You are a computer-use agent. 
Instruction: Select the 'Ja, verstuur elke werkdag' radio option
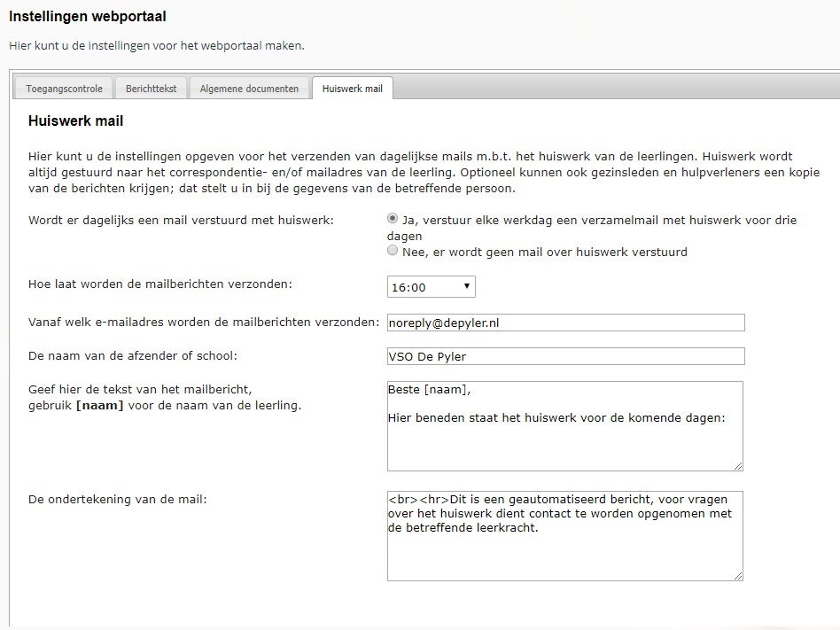pyautogui.click(x=393, y=218)
